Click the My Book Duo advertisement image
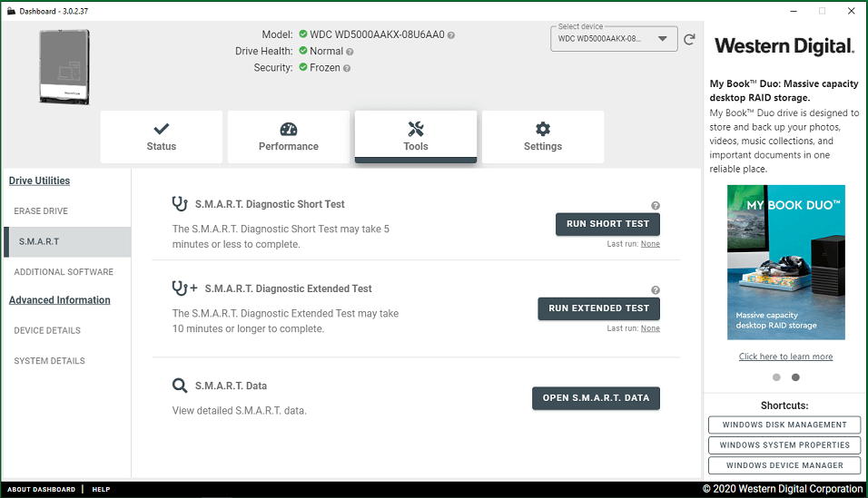This screenshot has height=498, width=868. [x=786, y=262]
